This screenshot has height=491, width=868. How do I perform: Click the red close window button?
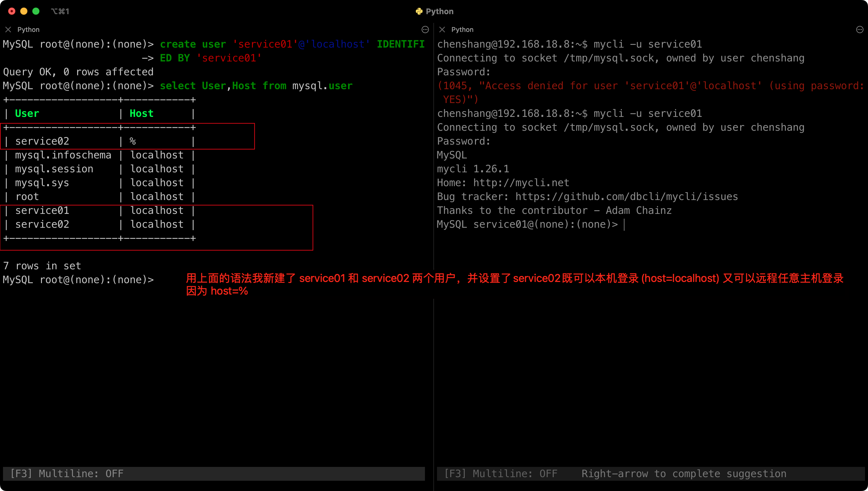coord(12,11)
